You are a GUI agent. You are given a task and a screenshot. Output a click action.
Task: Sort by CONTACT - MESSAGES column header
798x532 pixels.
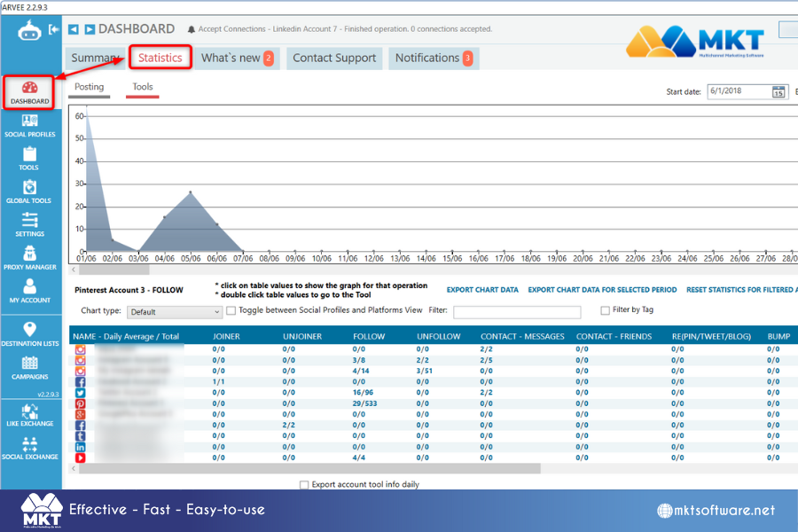pyautogui.click(x=522, y=337)
